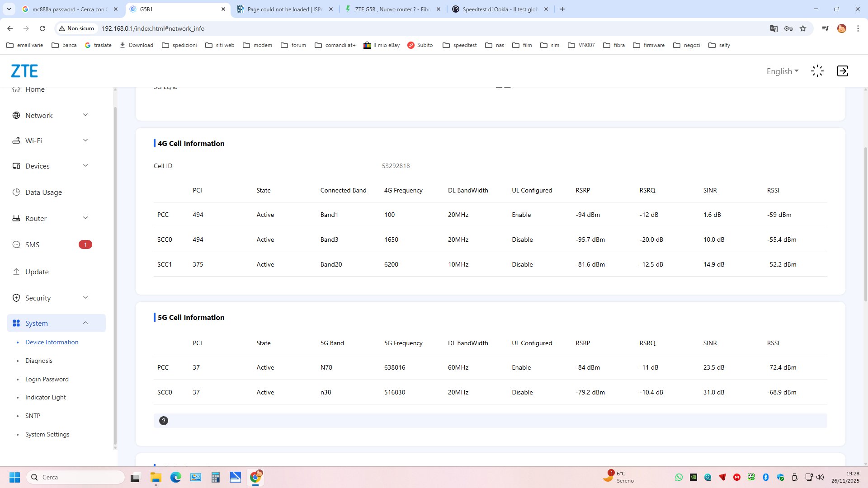The width and height of the screenshot is (868, 488).
Task: Open the SMS menu item
Action: [33, 244]
